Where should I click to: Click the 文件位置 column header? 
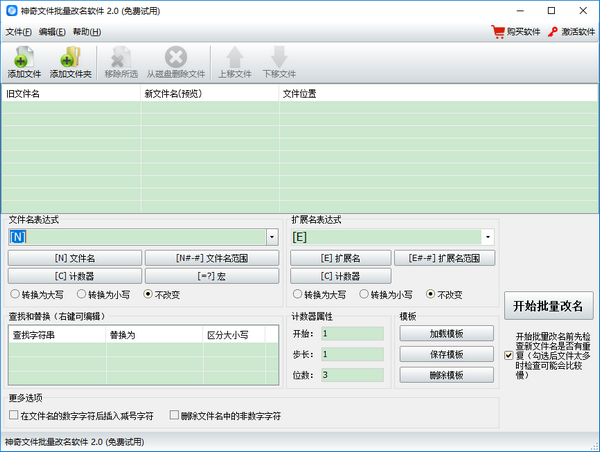tap(300, 94)
